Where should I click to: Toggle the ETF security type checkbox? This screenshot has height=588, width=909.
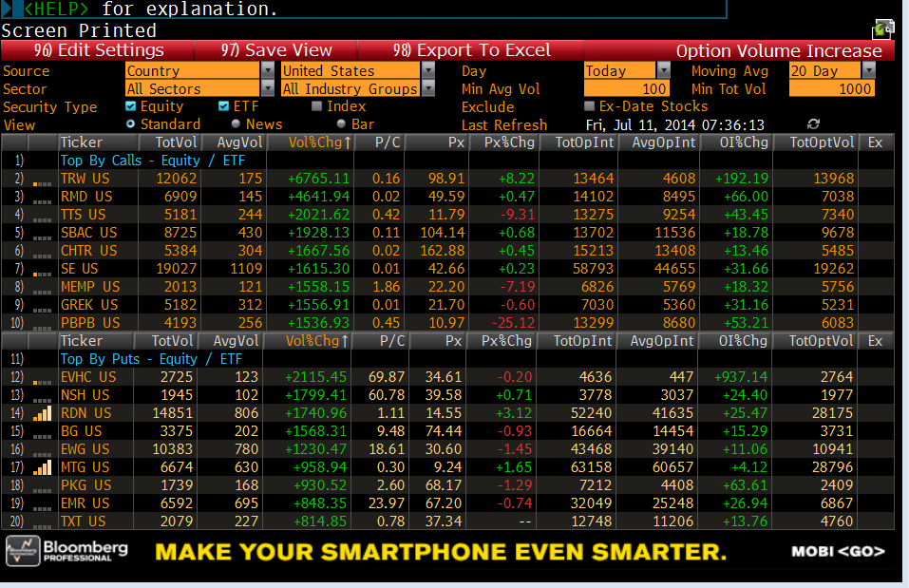coord(223,106)
